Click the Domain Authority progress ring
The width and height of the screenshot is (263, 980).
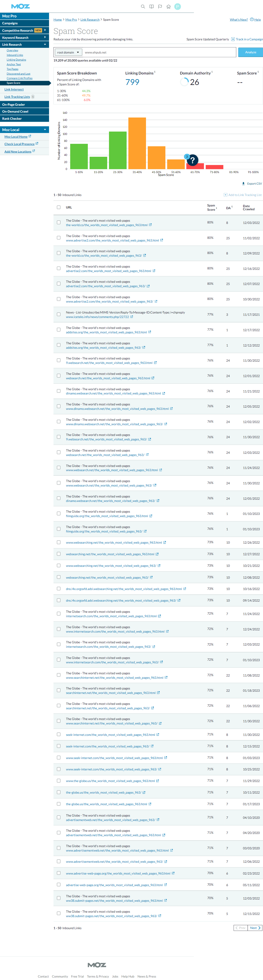tap(184, 82)
